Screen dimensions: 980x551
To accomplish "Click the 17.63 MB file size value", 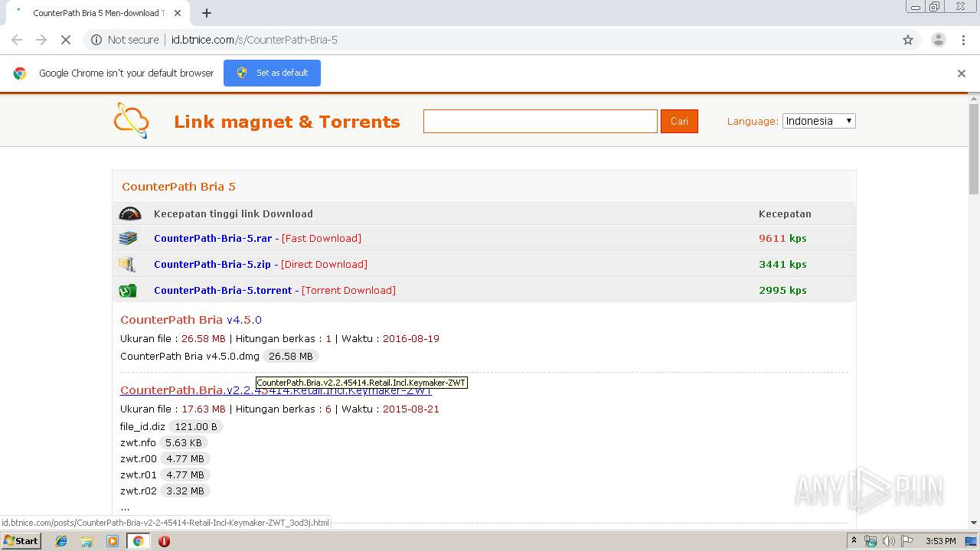I will click(x=204, y=409).
